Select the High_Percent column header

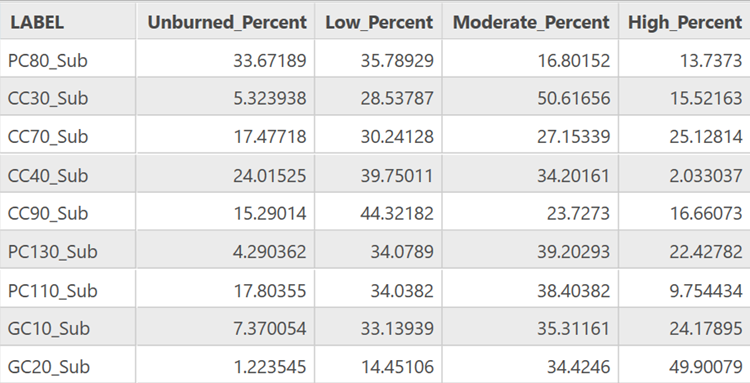pos(684,22)
